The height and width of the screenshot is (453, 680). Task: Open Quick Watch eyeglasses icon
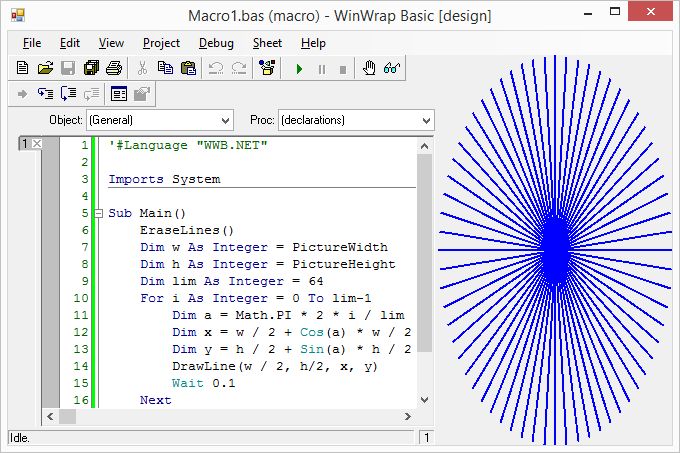coord(392,68)
